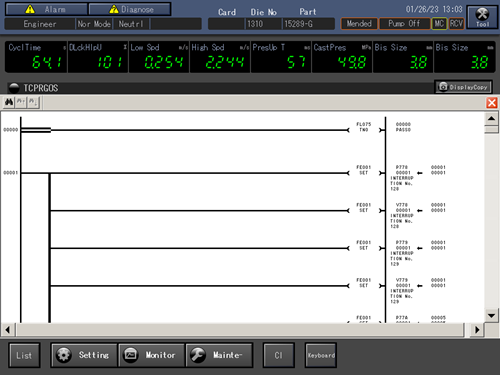This screenshot has height=375, width=500.
Task: Toggle the MC status button
Action: 439,24
